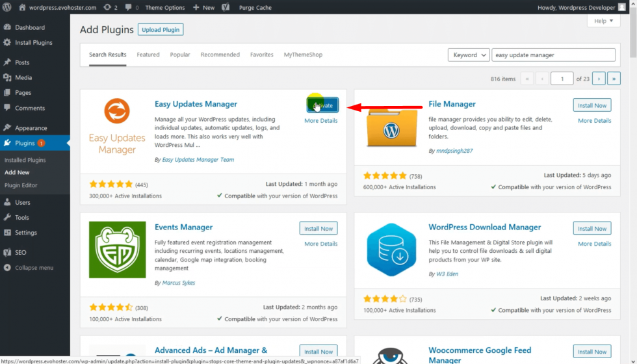637x364 pixels.
Task: Open the updates icon showing 2
Action: click(x=110, y=7)
